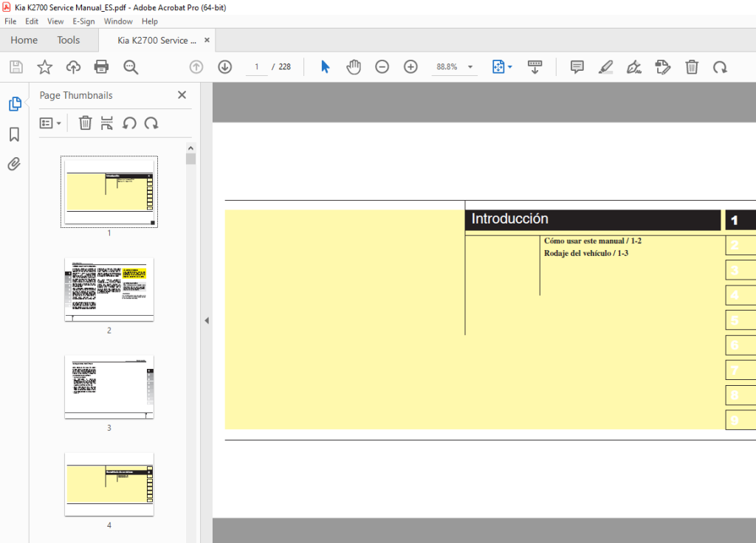Enable scrolling read mode tool
Image resolution: width=756 pixels, height=543 pixels.
[x=535, y=67]
